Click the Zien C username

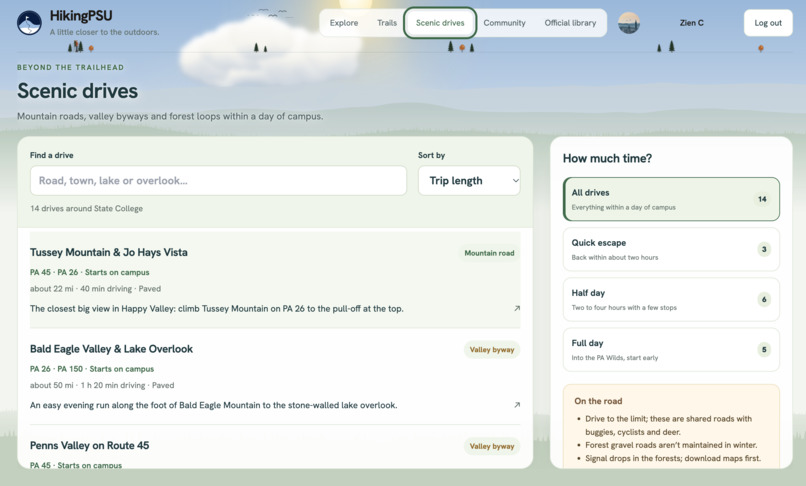(x=691, y=23)
